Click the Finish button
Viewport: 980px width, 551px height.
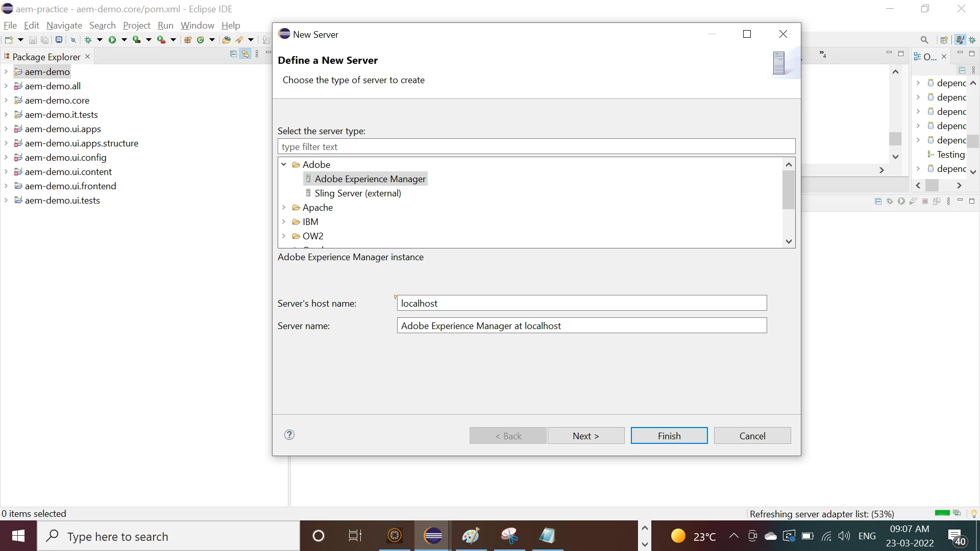[669, 436]
